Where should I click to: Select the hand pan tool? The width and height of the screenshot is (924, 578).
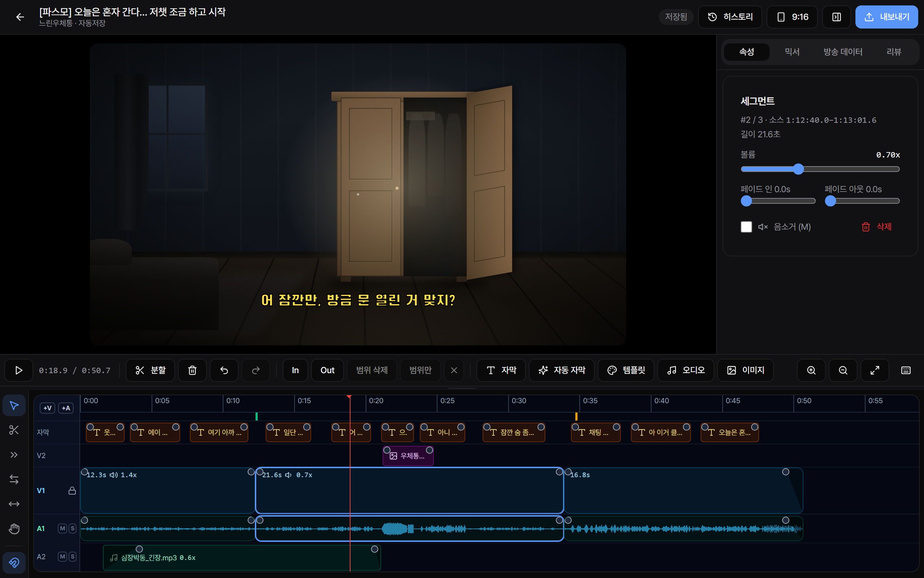click(x=14, y=529)
